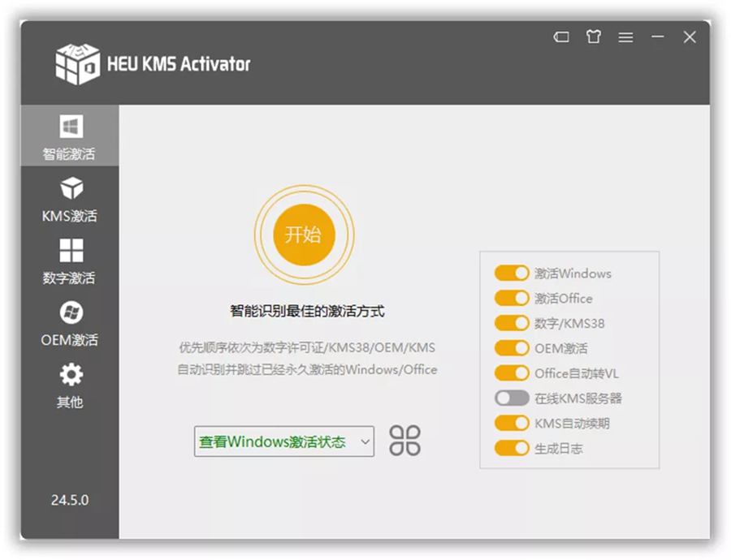Switch to 数字激活 mode
The height and width of the screenshot is (560, 731).
[x=70, y=260]
